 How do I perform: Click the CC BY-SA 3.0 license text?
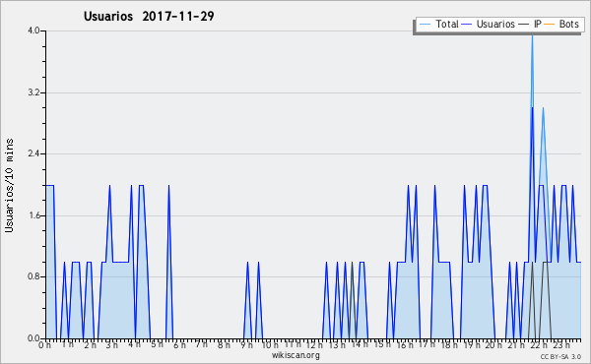(x=560, y=356)
